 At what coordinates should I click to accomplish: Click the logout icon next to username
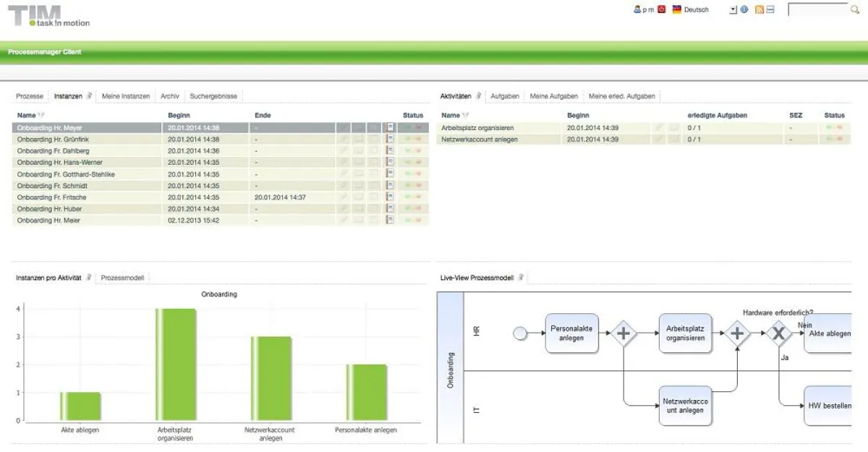pyautogui.click(x=663, y=9)
